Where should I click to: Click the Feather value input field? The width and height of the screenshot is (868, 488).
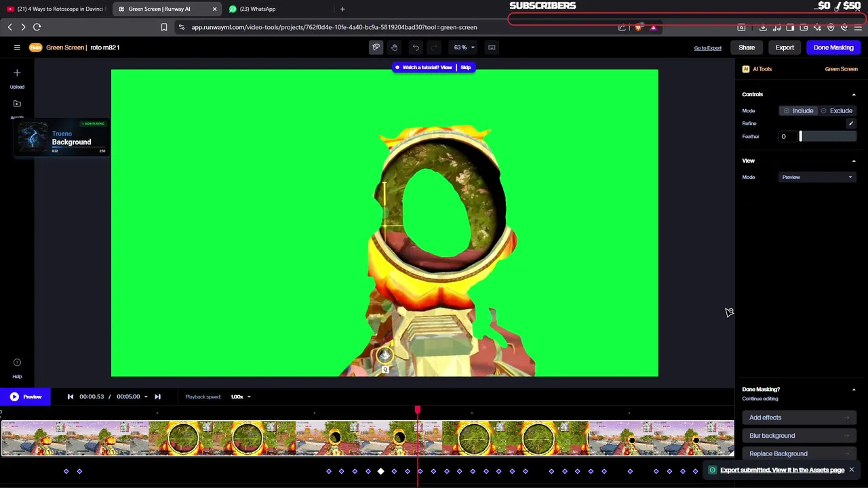pos(787,137)
